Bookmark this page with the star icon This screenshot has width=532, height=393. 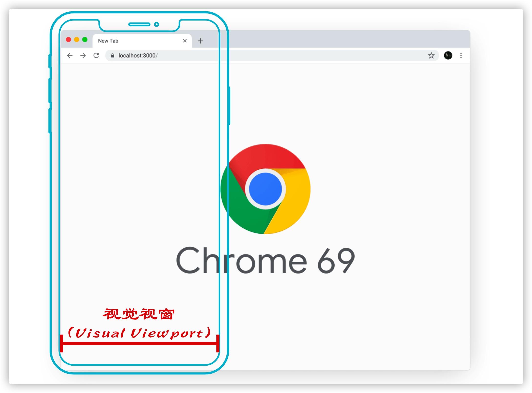pyautogui.click(x=431, y=55)
